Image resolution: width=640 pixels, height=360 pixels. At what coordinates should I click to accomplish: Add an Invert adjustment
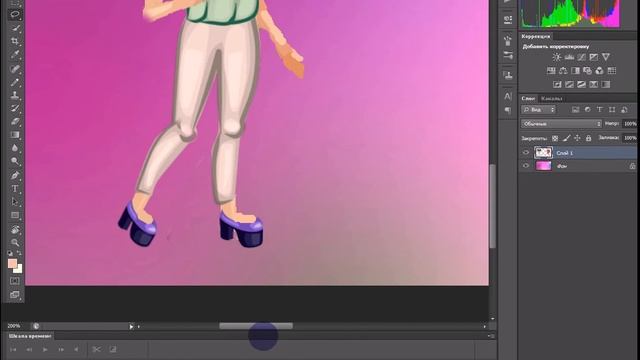coord(557,84)
